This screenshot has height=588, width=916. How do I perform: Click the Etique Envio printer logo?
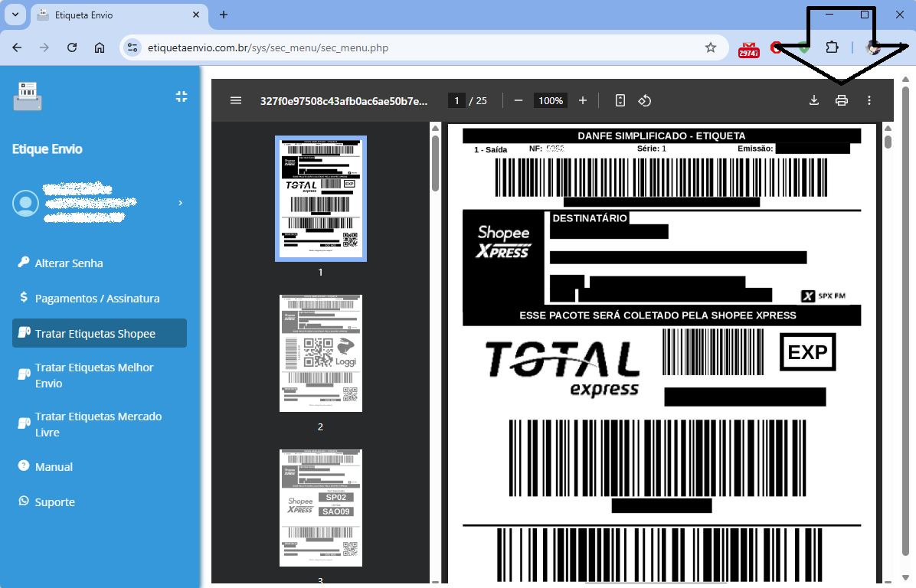tap(28, 96)
